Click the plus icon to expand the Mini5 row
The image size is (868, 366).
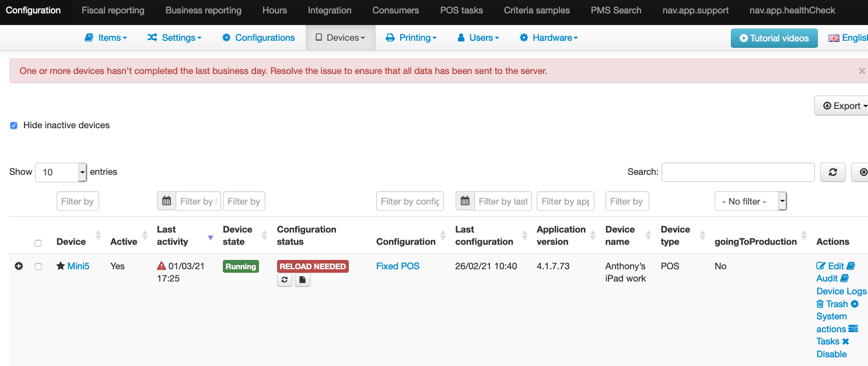click(18, 266)
